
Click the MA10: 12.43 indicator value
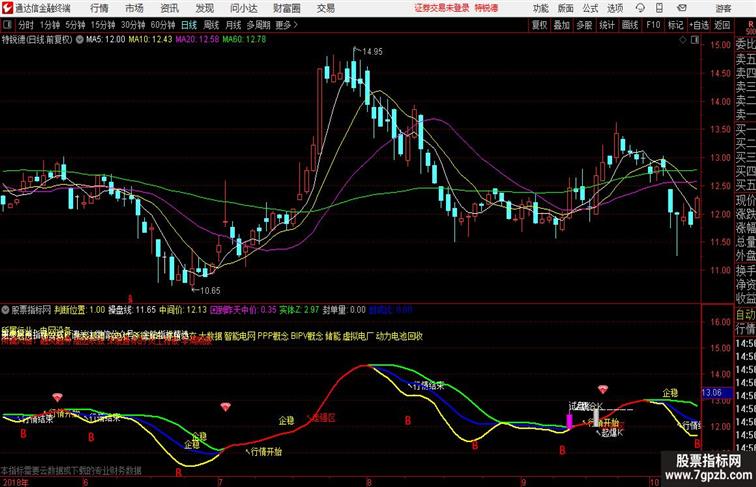150,40
